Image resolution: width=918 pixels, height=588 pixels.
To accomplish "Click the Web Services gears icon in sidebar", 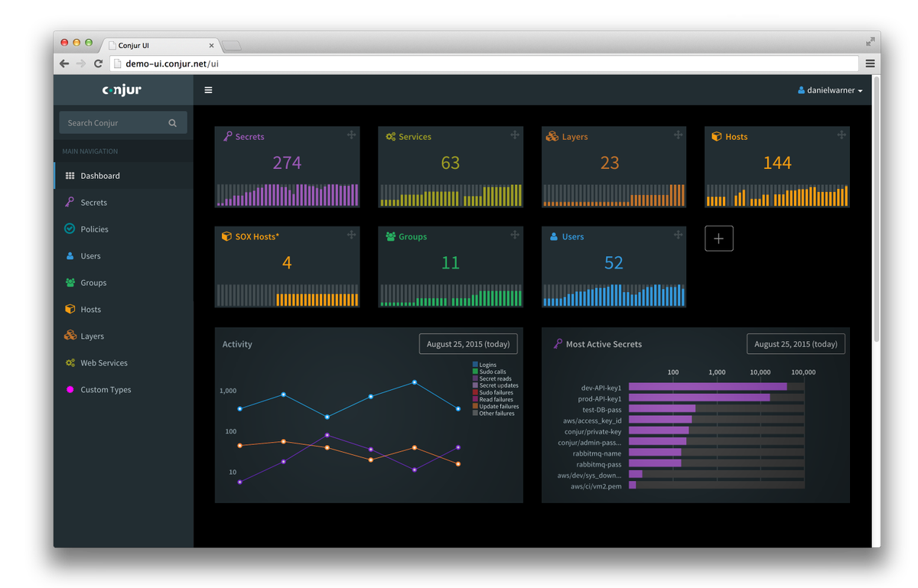I will point(70,362).
